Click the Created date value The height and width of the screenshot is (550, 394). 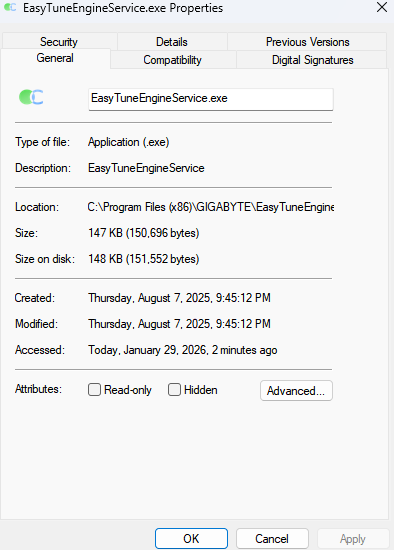[x=179, y=298]
